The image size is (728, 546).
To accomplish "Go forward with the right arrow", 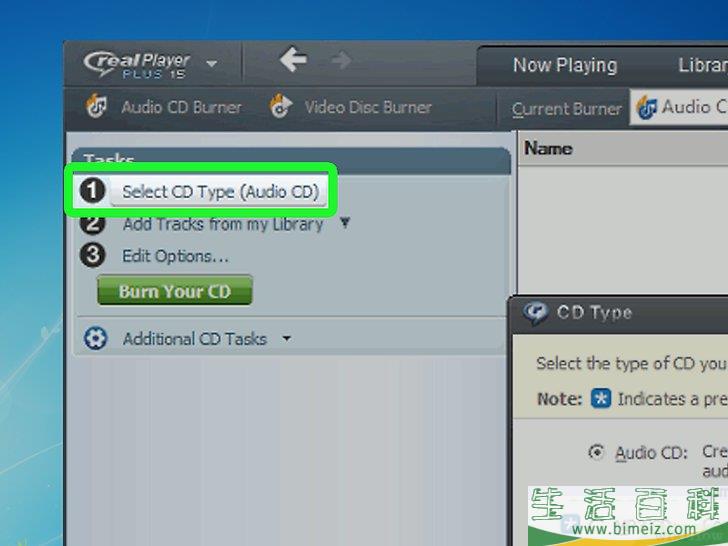I will pos(342,60).
